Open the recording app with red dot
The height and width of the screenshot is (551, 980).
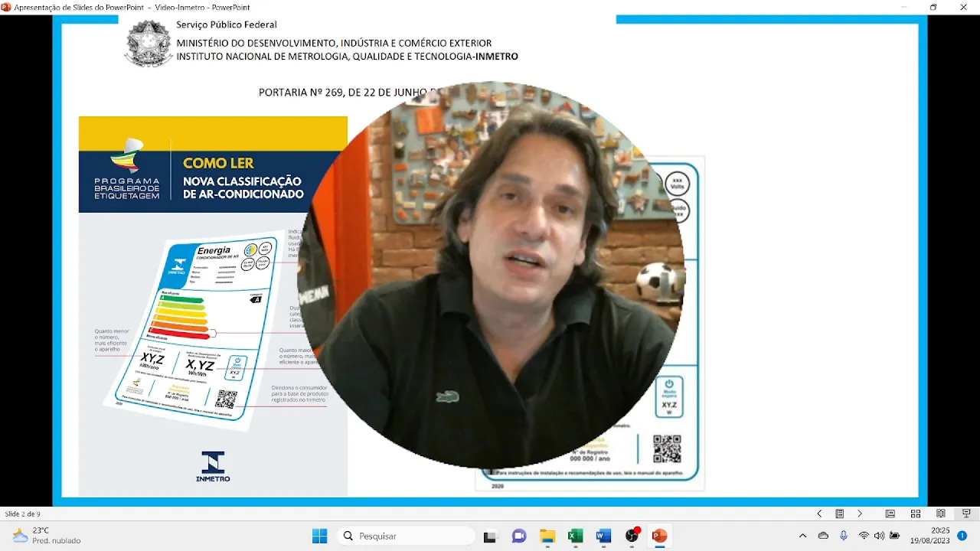coord(632,536)
